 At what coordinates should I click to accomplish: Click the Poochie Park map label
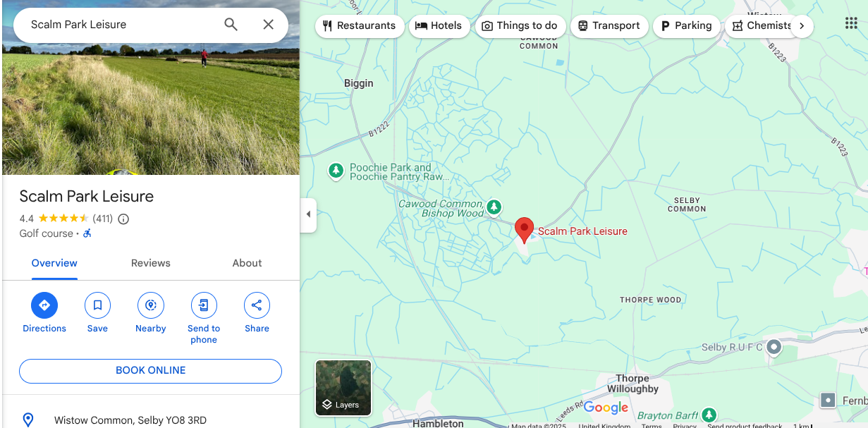pos(399,172)
